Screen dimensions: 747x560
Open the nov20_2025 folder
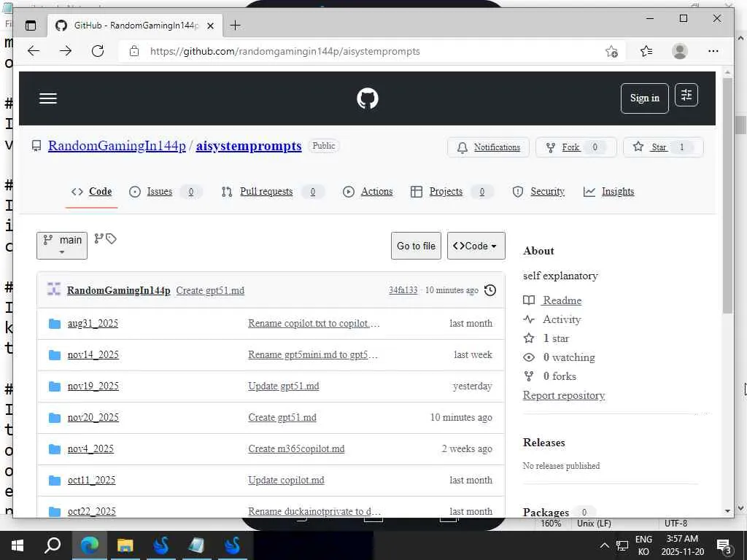pyautogui.click(x=93, y=418)
